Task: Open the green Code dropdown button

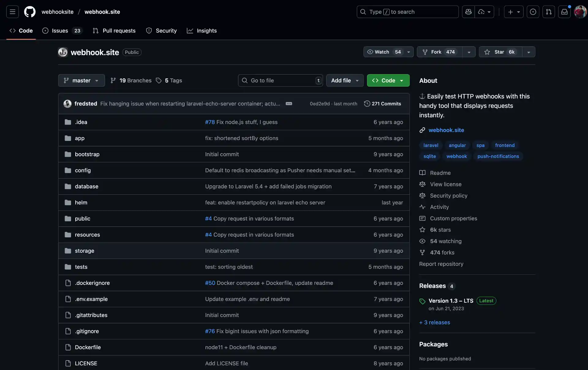Action: pyautogui.click(x=388, y=80)
